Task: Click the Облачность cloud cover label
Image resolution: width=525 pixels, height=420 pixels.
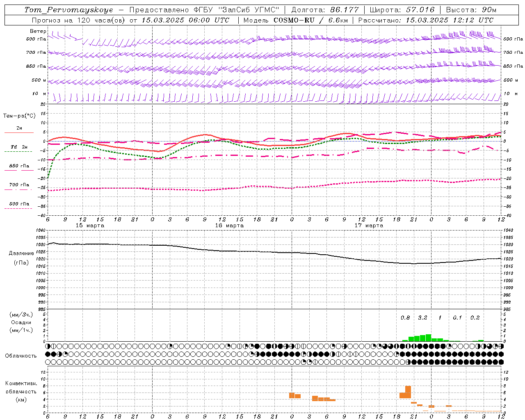Action: [21, 356]
